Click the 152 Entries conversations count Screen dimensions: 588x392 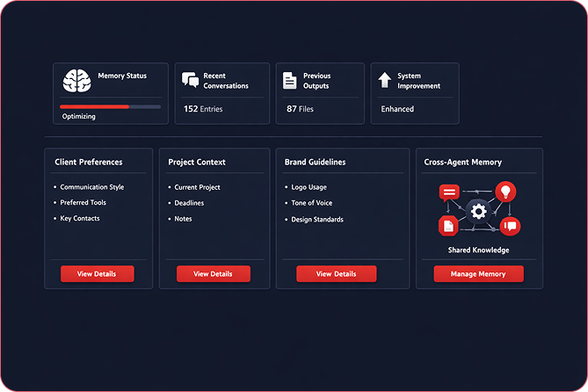coord(203,109)
